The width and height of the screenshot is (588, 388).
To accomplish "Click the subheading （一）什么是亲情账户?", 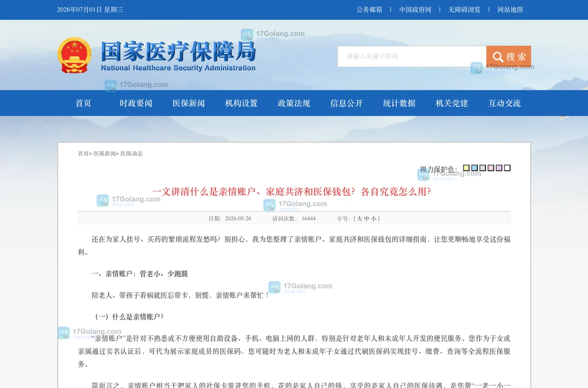I will tap(128, 317).
